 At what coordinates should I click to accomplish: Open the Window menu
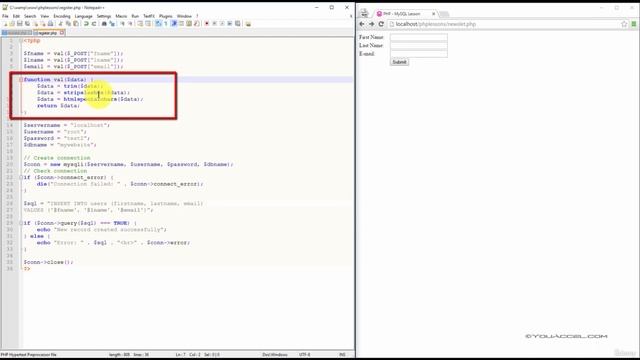coord(184,16)
